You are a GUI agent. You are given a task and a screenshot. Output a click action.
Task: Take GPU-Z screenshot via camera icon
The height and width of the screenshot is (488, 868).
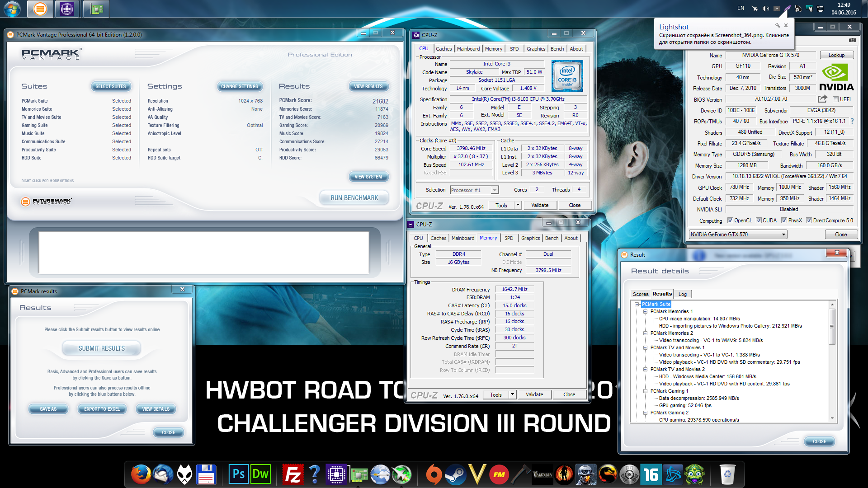[852, 40]
